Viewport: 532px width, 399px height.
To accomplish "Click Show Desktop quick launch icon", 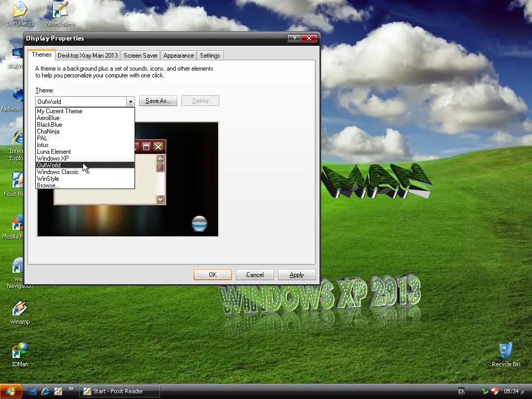I will pos(32,391).
